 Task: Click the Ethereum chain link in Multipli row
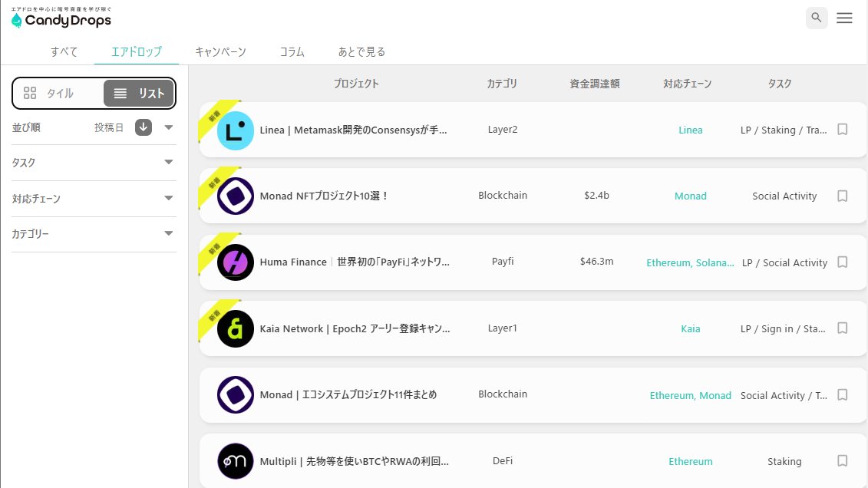tap(690, 461)
